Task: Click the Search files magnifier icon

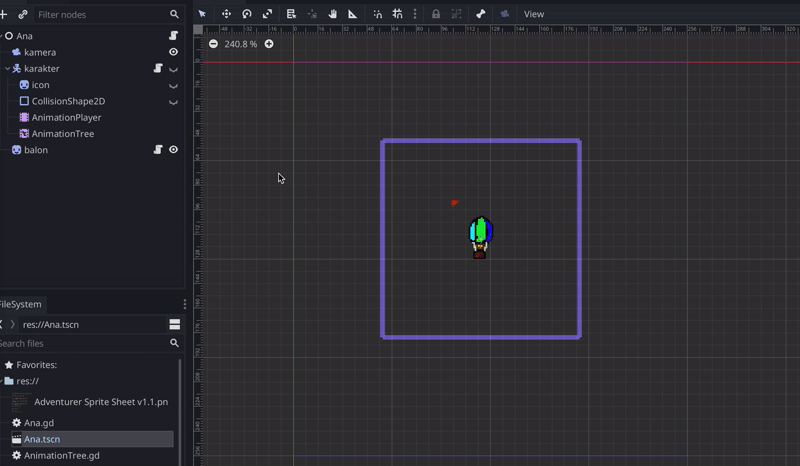Action: coord(174,343)
